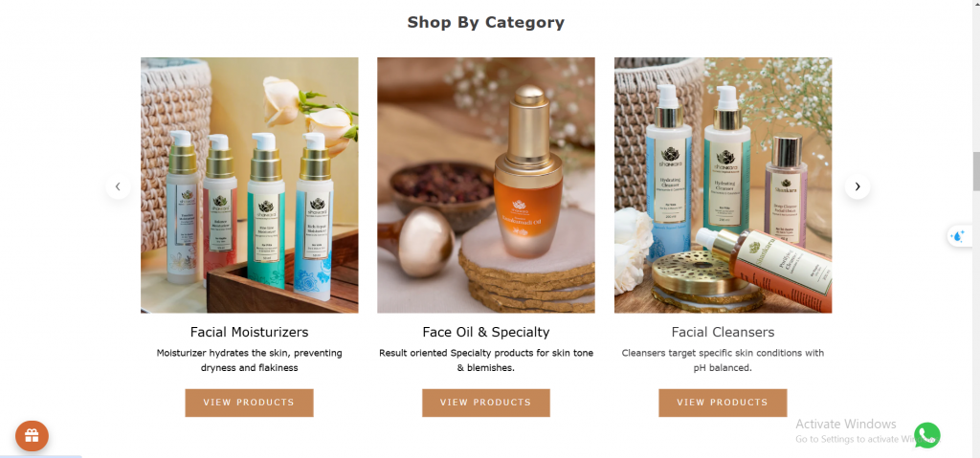Click the next carousel arrow
The width and height of the screenshot is (980, 458).
point(857,186)
